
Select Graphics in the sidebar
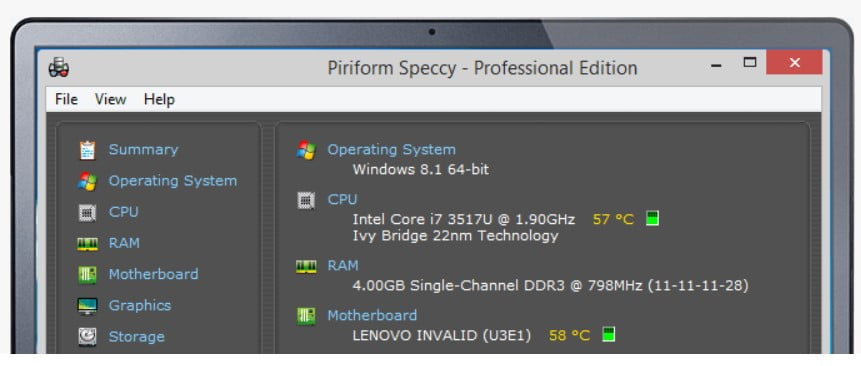pyautogui.click(x=140, y=306)
